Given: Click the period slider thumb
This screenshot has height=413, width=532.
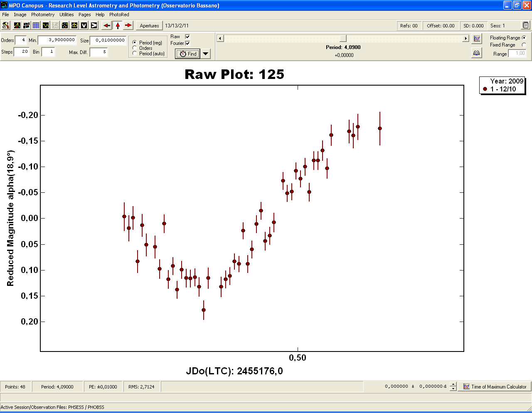Looking at the screenshot, I should (x=343, y=39).
